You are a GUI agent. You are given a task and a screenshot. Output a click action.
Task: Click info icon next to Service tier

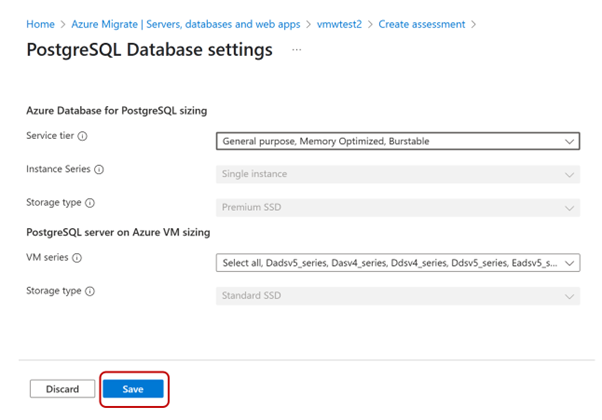83,136
